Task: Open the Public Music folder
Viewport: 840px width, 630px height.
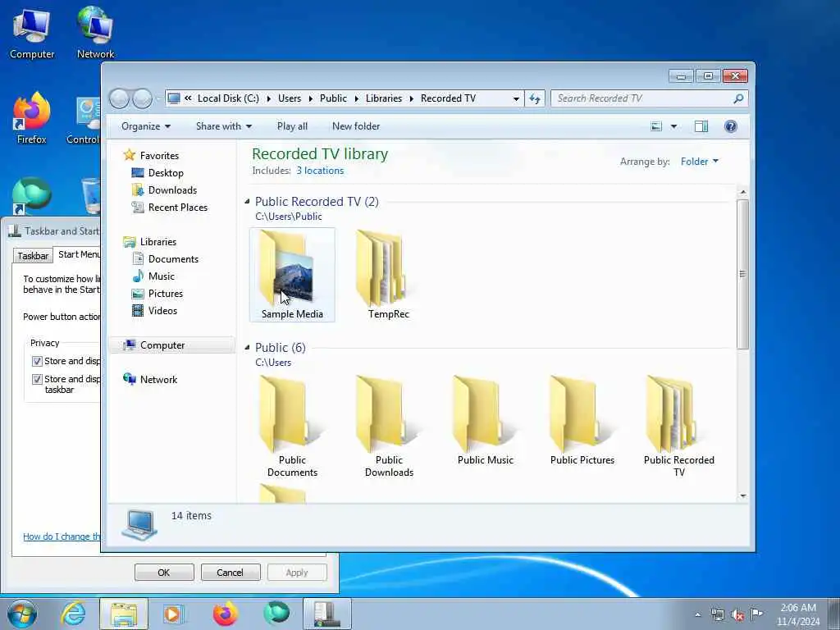Action: pos(486,421)
